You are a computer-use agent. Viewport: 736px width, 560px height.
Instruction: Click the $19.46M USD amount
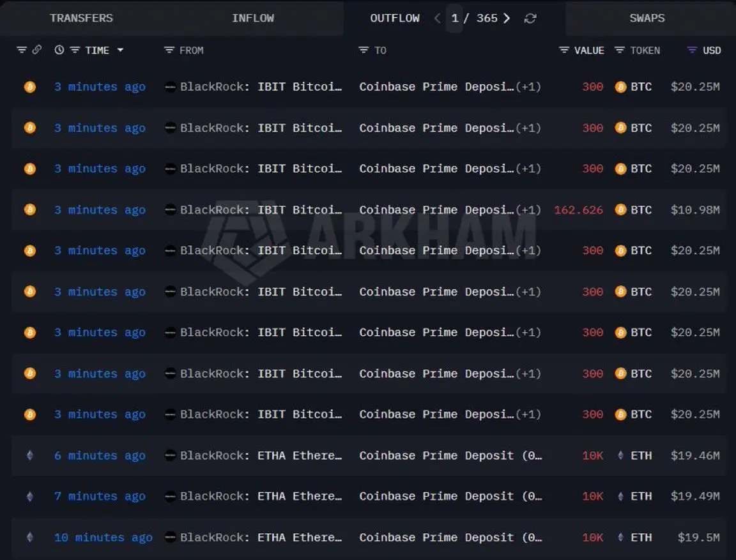(695, 455)
